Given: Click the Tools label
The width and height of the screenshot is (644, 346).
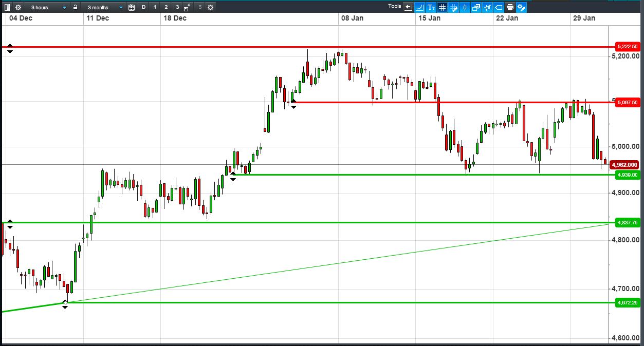Looking at the screenshot, I should [x=395, y=6].
